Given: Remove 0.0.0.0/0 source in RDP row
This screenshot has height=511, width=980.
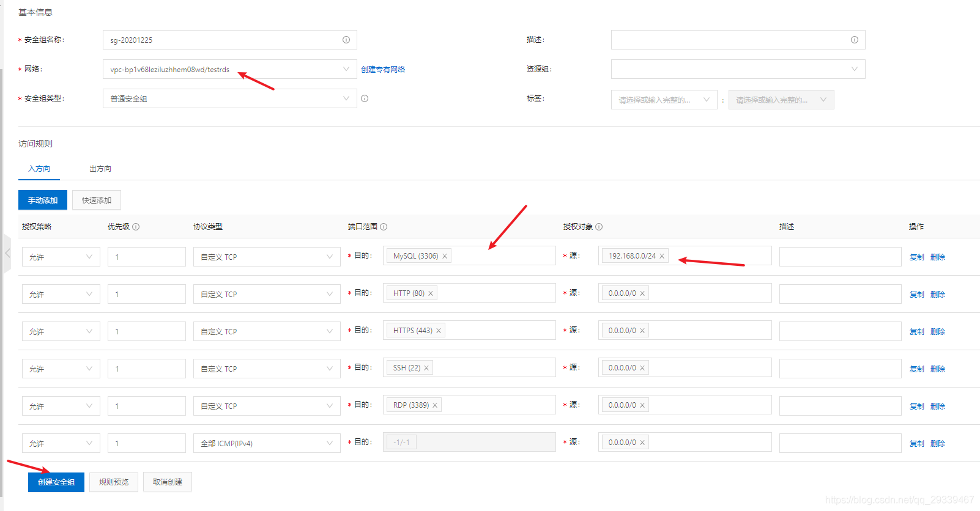Looking at the screenshot, I should click(x=642, y=405).
